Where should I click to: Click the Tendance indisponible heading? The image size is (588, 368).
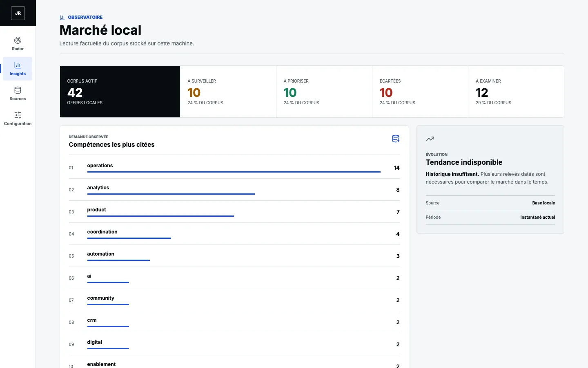[464, 162]
